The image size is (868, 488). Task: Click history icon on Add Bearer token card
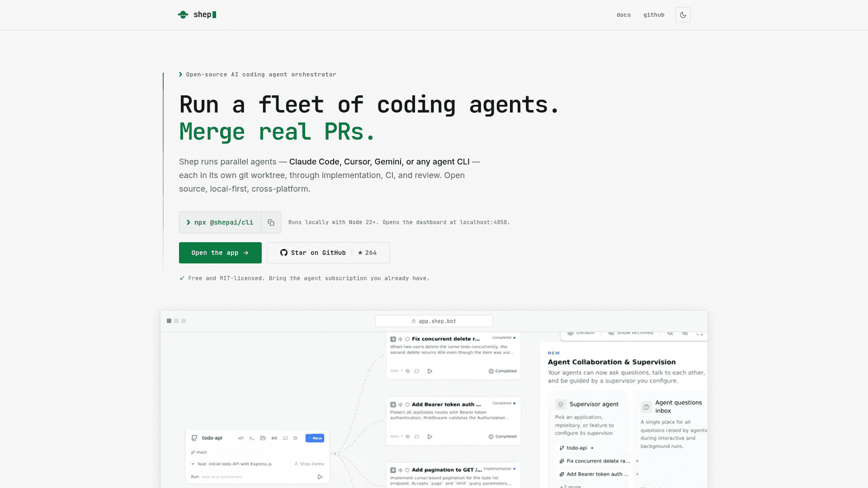point(408,436)
